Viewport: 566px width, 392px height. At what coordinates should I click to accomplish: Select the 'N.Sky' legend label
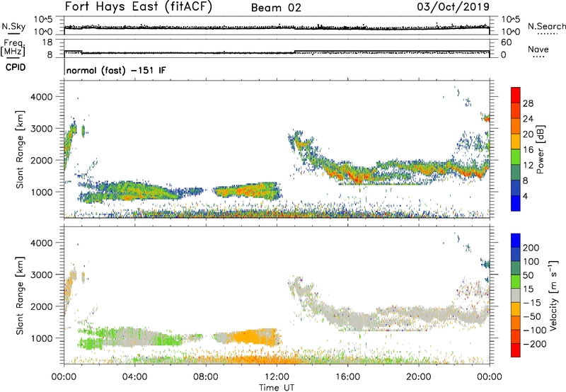(x=13, y=26)
